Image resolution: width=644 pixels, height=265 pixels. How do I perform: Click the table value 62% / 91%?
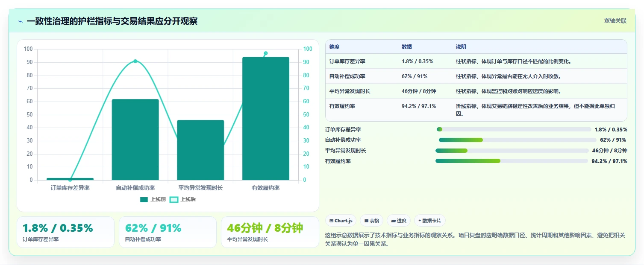click(415, 76)
